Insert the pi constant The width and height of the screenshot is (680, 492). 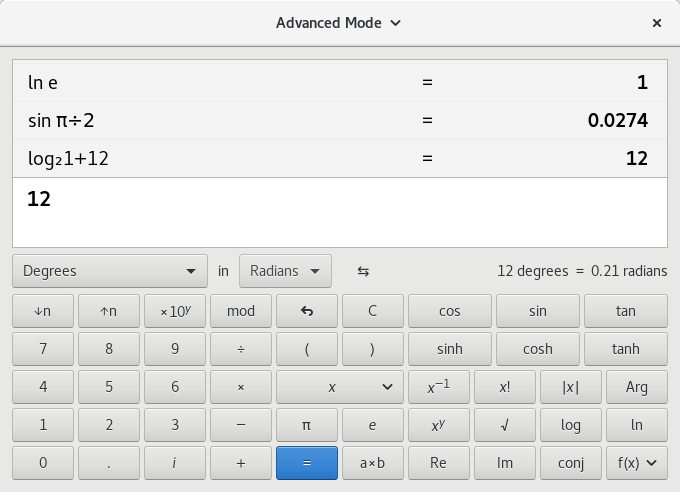(x=306, y=425)
